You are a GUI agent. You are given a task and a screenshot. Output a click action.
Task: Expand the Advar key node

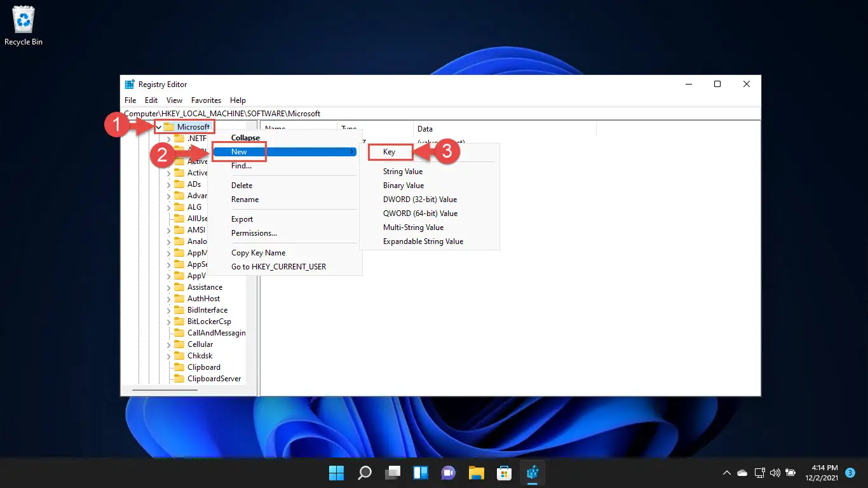168,196
